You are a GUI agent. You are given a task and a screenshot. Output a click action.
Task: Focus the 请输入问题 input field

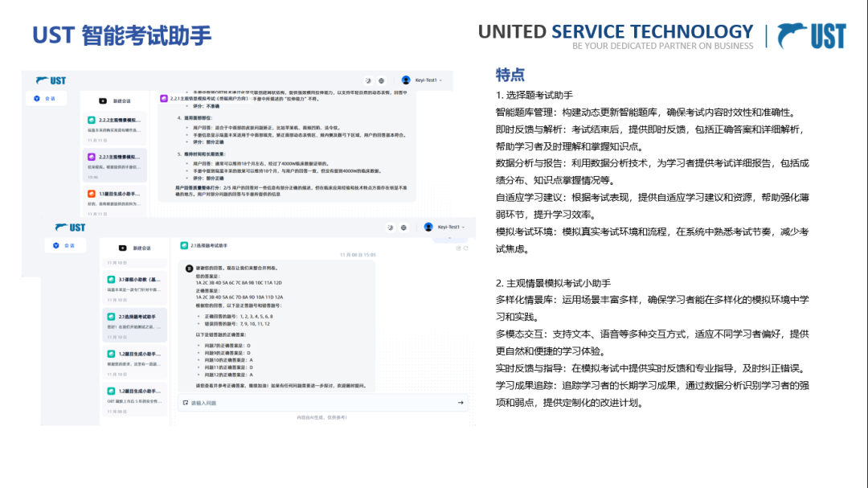(323, 403)
